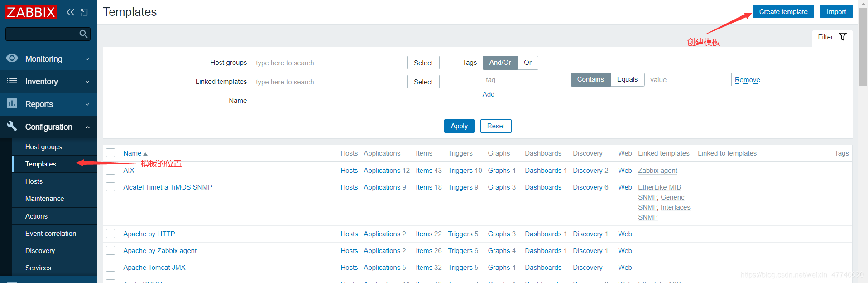Click the tag name input field
Image resolution: width=868 pixels, height=283 pixels.
tap(525, 79)
